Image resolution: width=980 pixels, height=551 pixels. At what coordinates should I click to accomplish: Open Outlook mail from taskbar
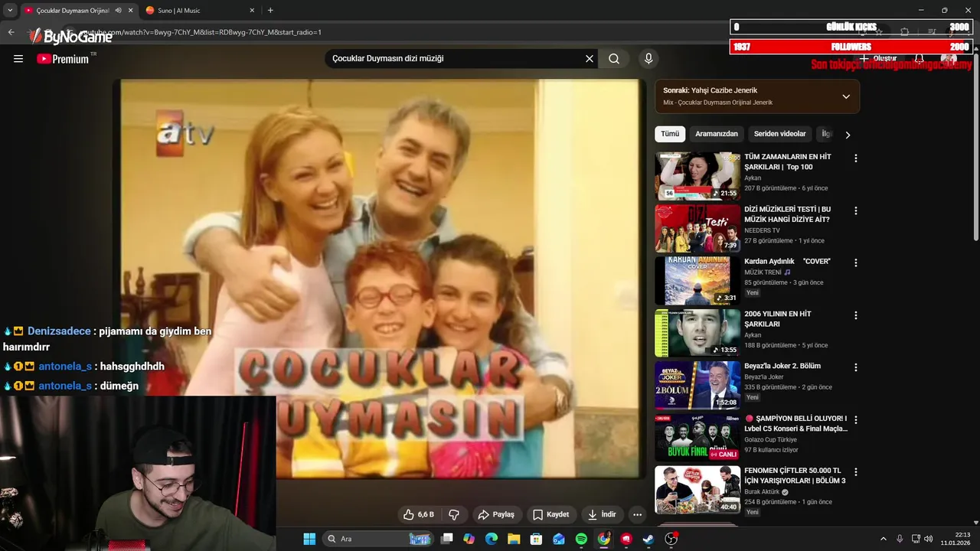559,539
